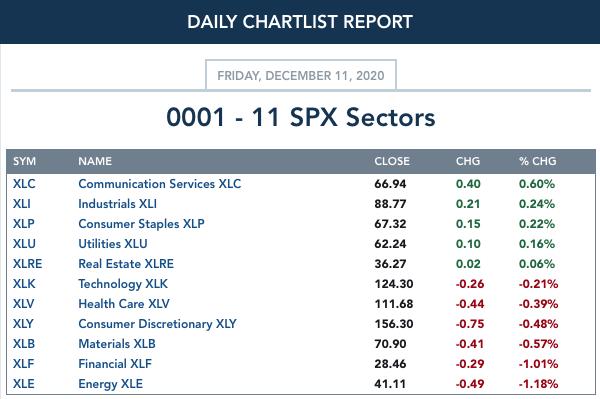Open Industrials XLI name link

pos(117,204)
